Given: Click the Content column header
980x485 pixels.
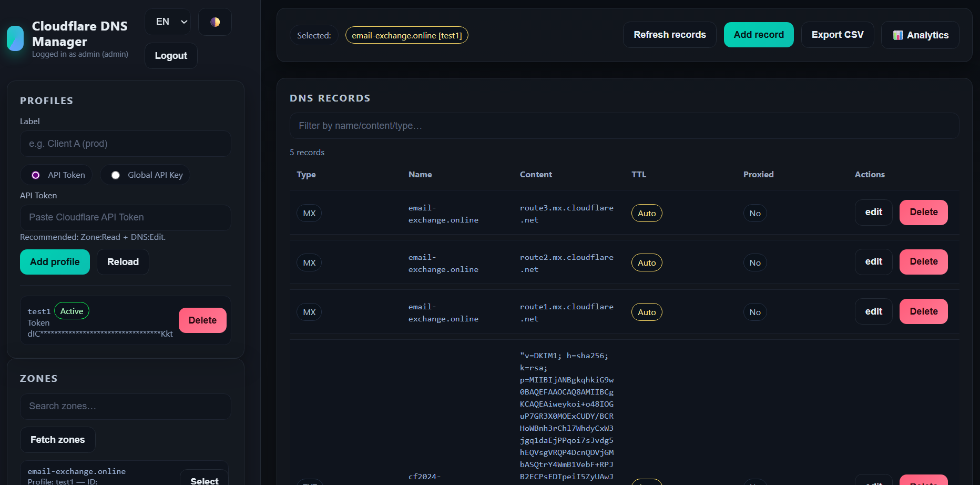Looking at the screenshot, I should 536,175.
